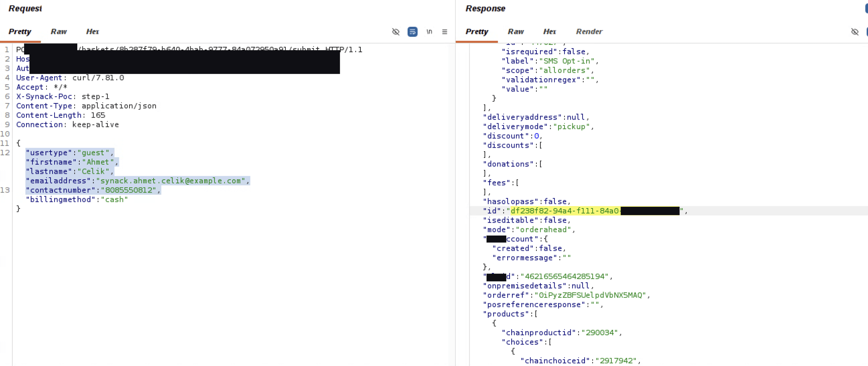This screenshot has width=868, height=366.
Task: Click the Accept */* header line
Action: point(42,87)
